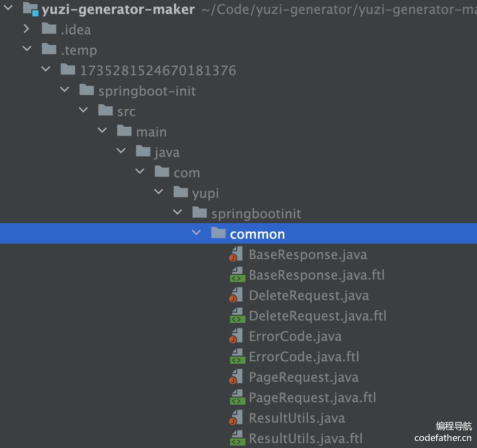
Task: Select the DeleteRequest.java.ftl file
Action: 317,316
